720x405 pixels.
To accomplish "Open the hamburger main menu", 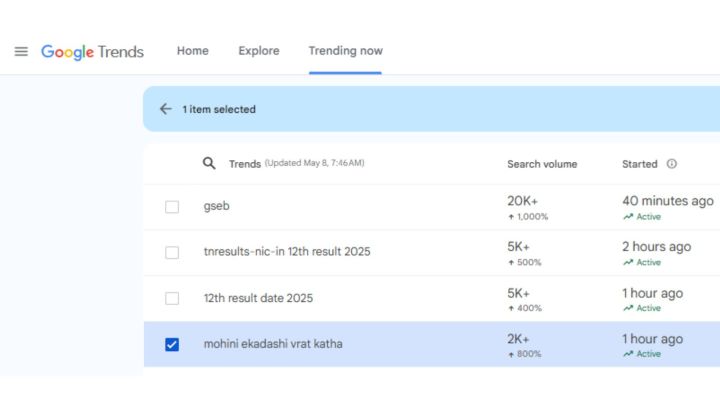I will 21,52.
